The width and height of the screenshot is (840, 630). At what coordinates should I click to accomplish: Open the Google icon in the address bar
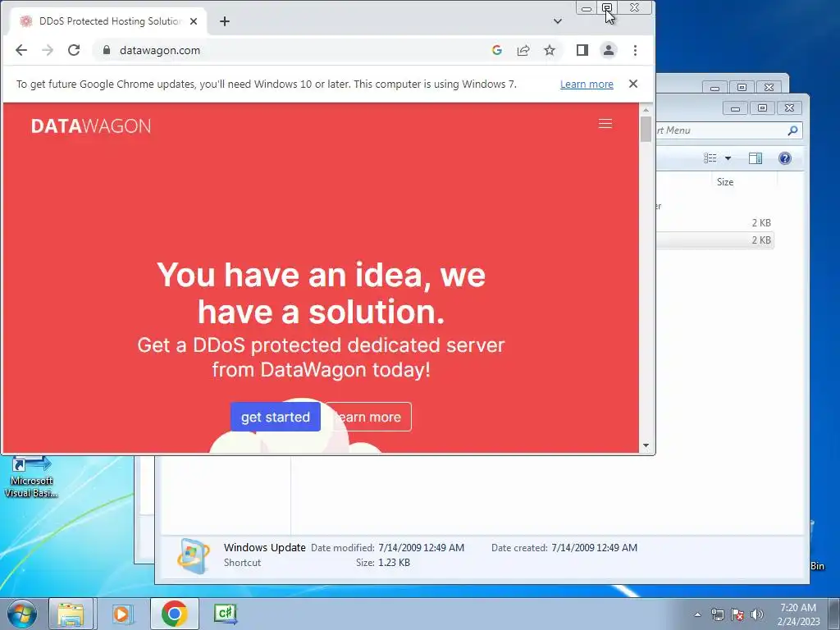click(x=496, y=50)
